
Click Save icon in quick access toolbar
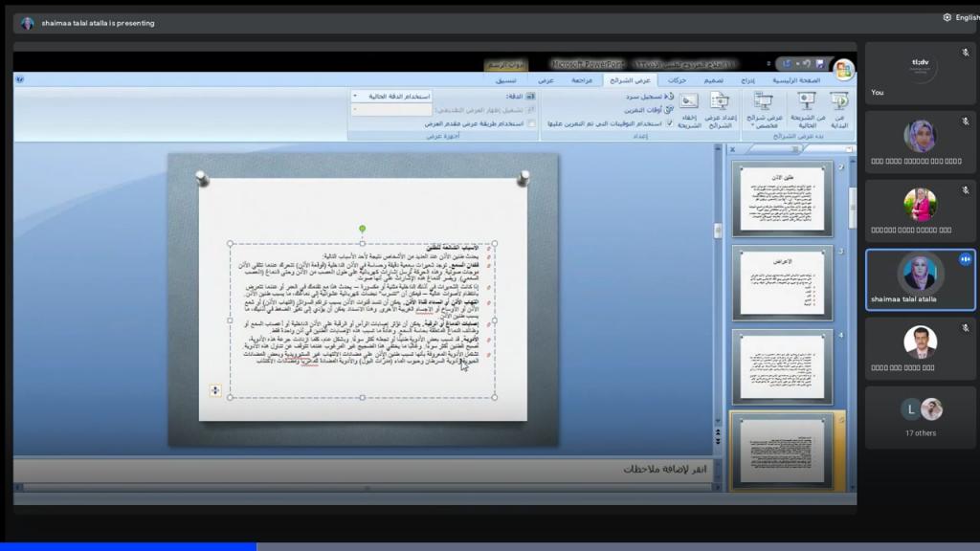coord(819,64)
